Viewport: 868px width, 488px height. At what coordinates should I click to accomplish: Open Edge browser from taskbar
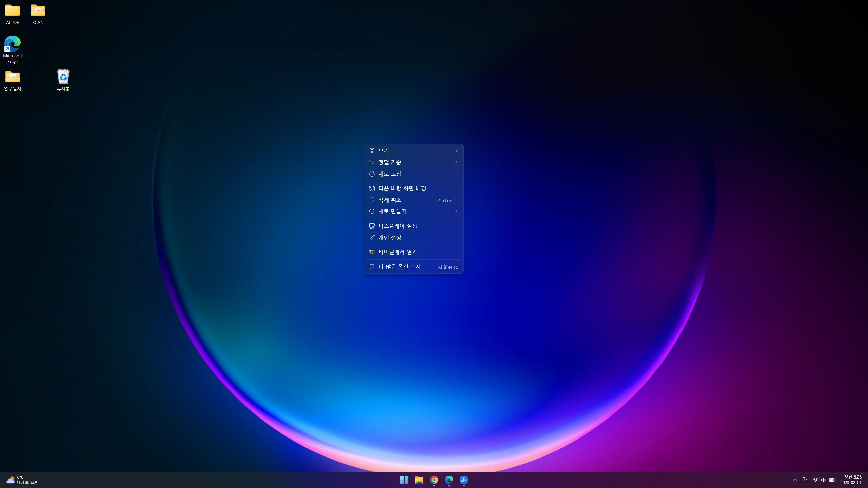pyautogui.click(x=449, y=480)
